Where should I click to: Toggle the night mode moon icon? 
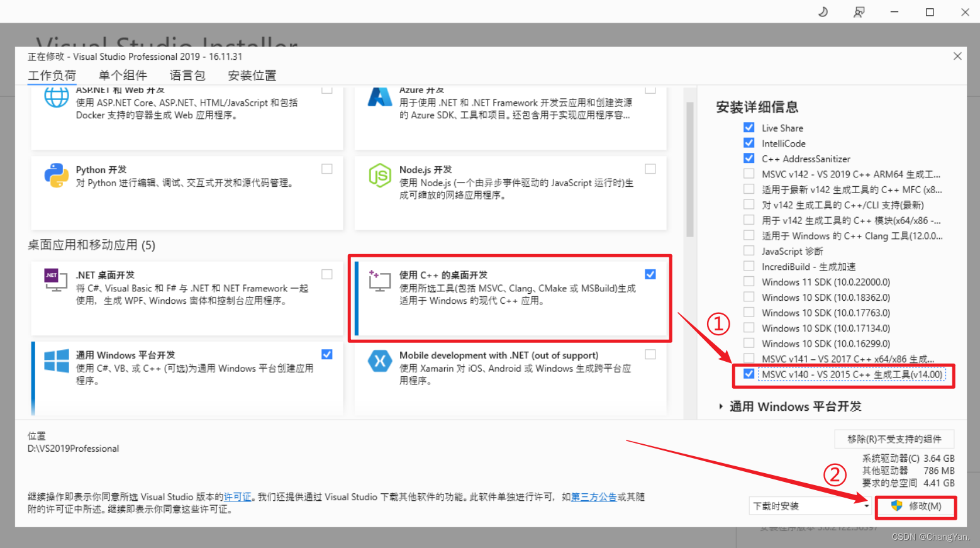(823, 12)
